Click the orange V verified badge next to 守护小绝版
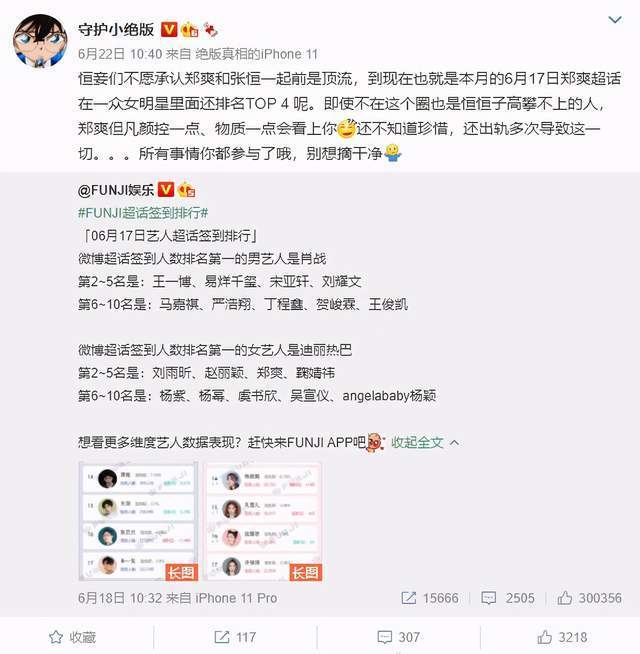 [x=169, y=29]
